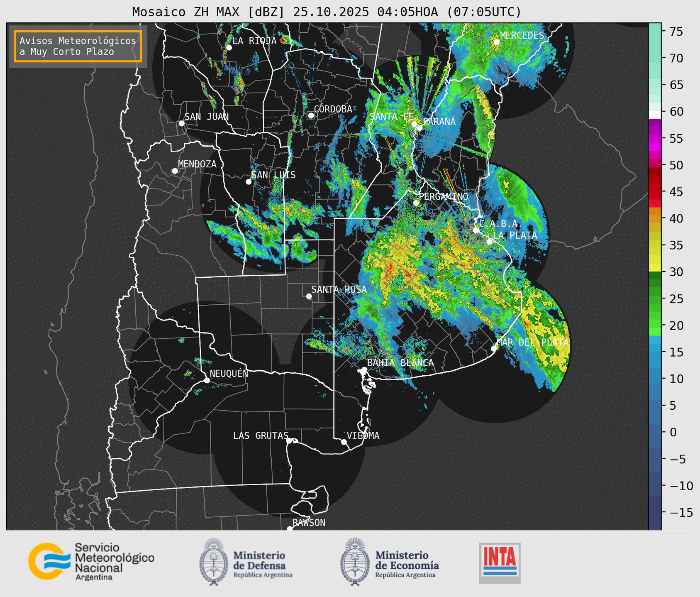Click the white 60 dBZ band on colorbar
This screenshot has height=597, width=700.
click(x=655, y=115)
